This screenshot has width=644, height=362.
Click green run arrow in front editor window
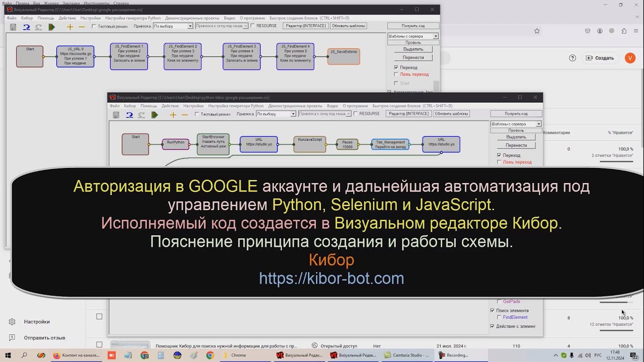[x=154, y=115]
